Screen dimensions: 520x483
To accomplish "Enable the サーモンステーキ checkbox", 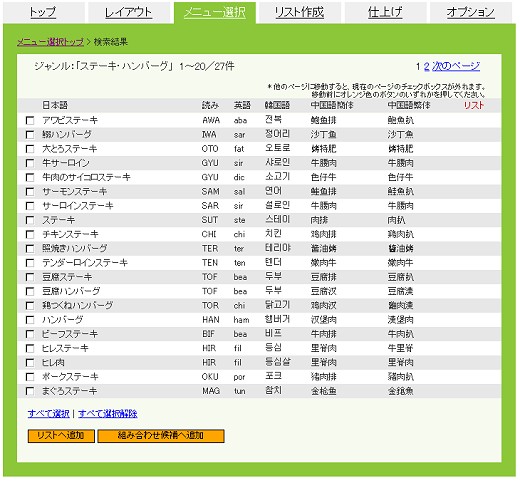I will click(x=30, y=192).
